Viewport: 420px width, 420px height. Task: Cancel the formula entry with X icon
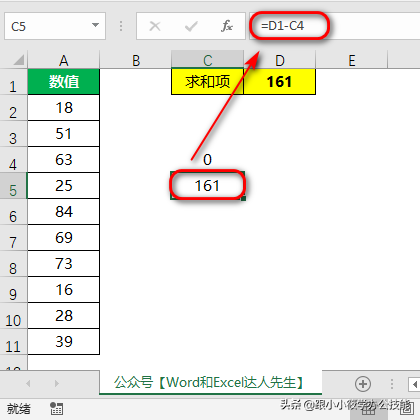(155, 26)
